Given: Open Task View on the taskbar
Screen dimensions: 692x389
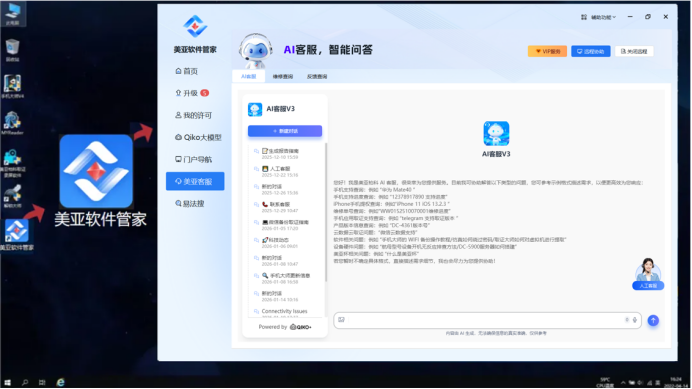Looking at the screenshot, I should pyautogui.click(x=42, y=382).
